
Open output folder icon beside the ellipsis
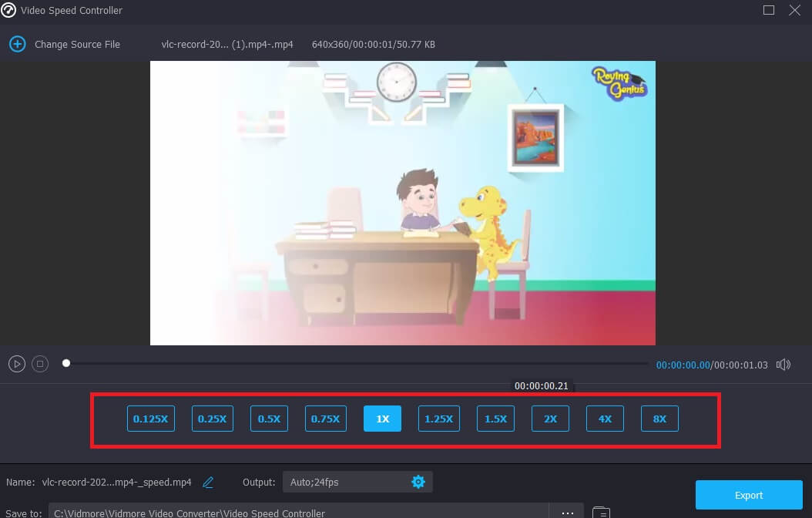(602, 512)
